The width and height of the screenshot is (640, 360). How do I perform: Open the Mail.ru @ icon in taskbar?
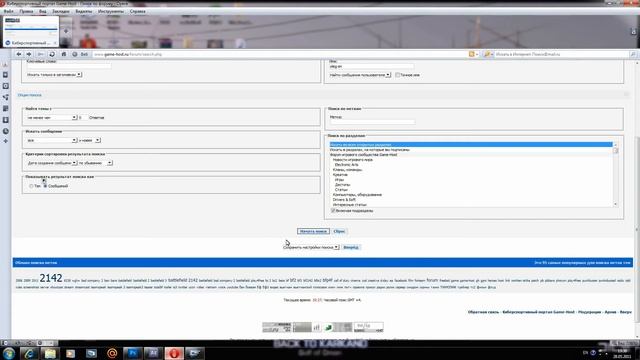pos(112,353)
